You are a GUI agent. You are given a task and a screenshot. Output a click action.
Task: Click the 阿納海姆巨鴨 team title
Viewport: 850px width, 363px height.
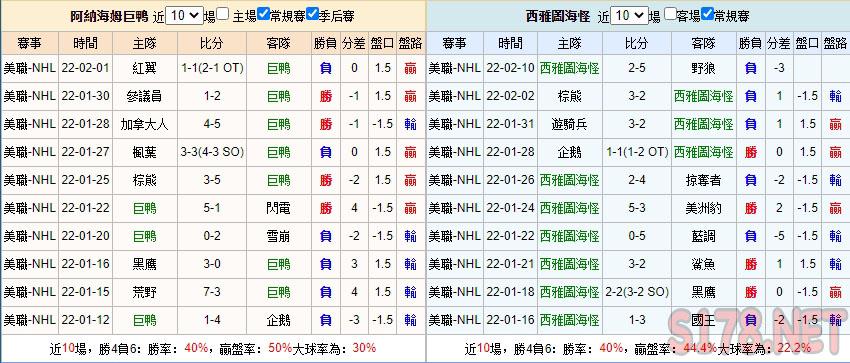(109, 16)
